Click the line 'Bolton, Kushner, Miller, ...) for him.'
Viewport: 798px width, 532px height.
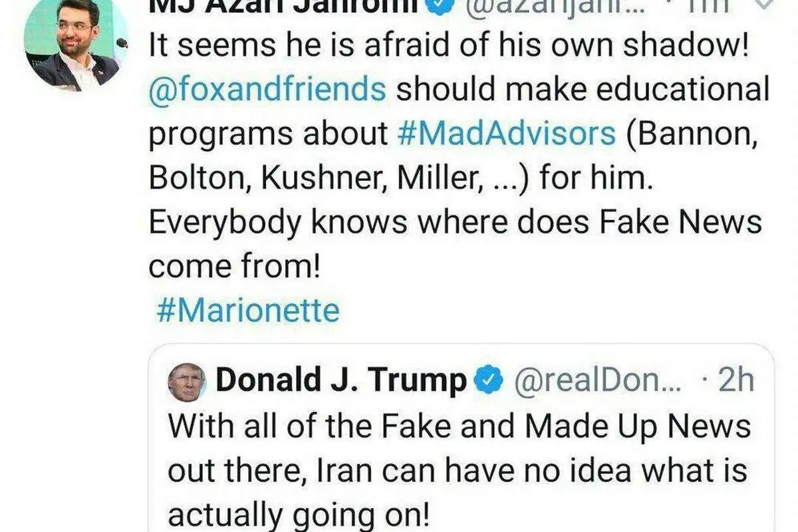pyautogui.click(x=401, y=180)
